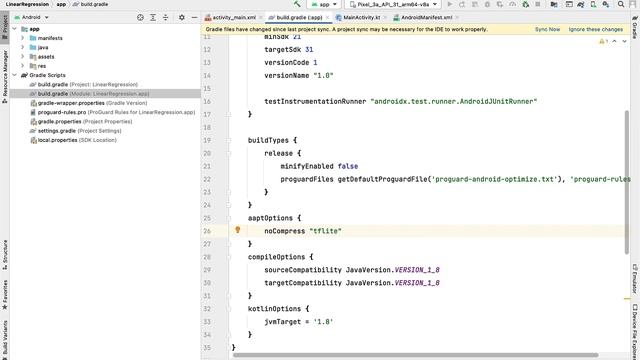This screenshot has width=640, height=360.
Task: Expand the manifests folder
Action: point(23,38)
